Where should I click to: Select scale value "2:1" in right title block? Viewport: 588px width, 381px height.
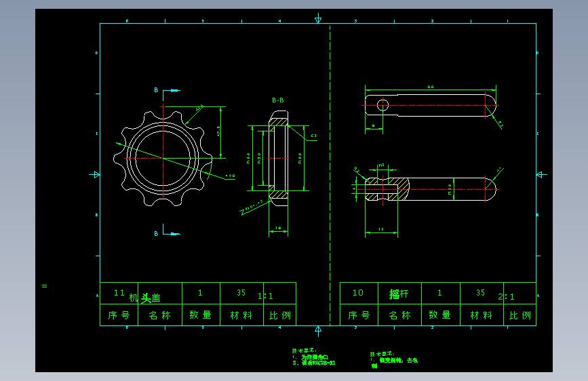(x=506, y=297)
